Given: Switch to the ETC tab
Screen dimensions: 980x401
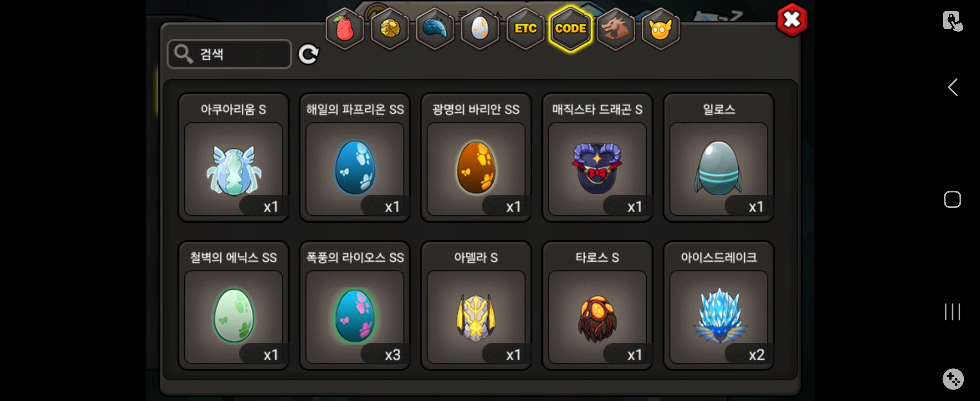Looking at the screenshot, I should coord(525,29).
